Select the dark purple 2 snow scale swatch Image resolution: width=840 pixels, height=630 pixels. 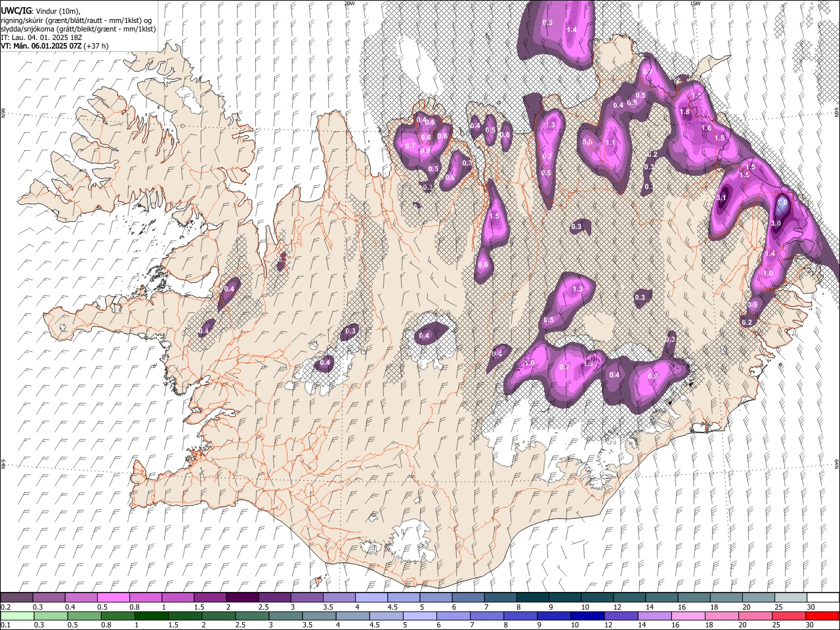coord(241,597)
